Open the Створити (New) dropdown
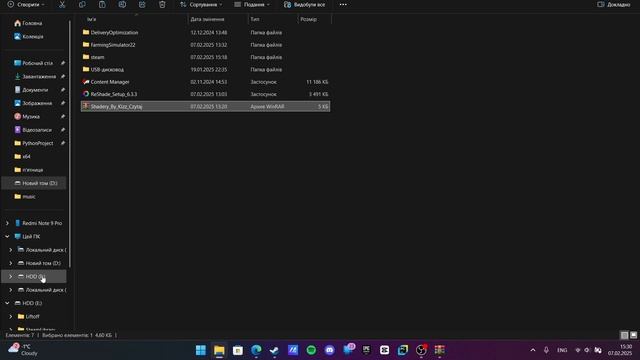Screen dimensions: 640x360 pos(26,4)
